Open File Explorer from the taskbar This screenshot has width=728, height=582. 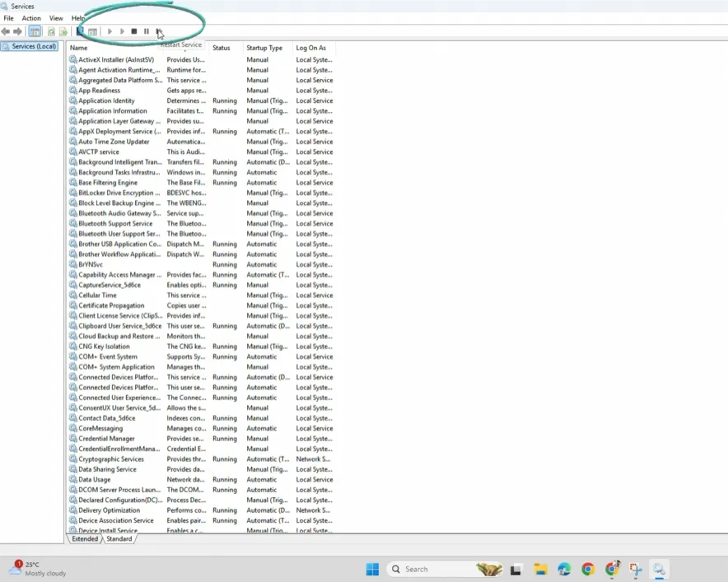coord(540,569)
